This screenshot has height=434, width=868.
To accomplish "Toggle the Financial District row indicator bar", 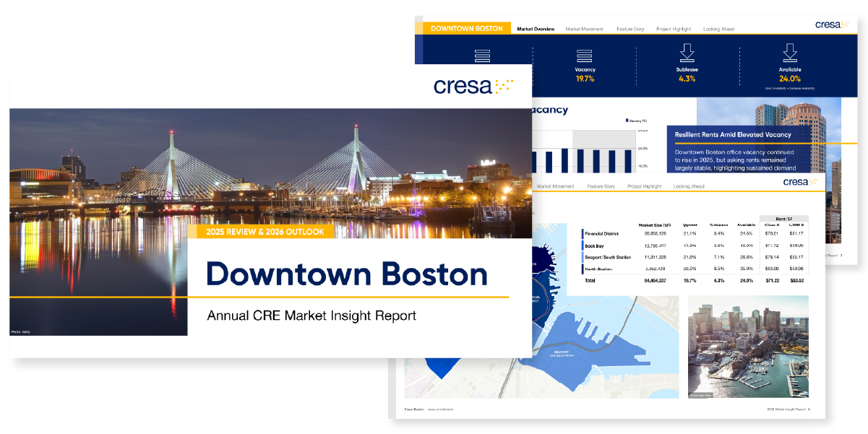I will click(582, 233).
